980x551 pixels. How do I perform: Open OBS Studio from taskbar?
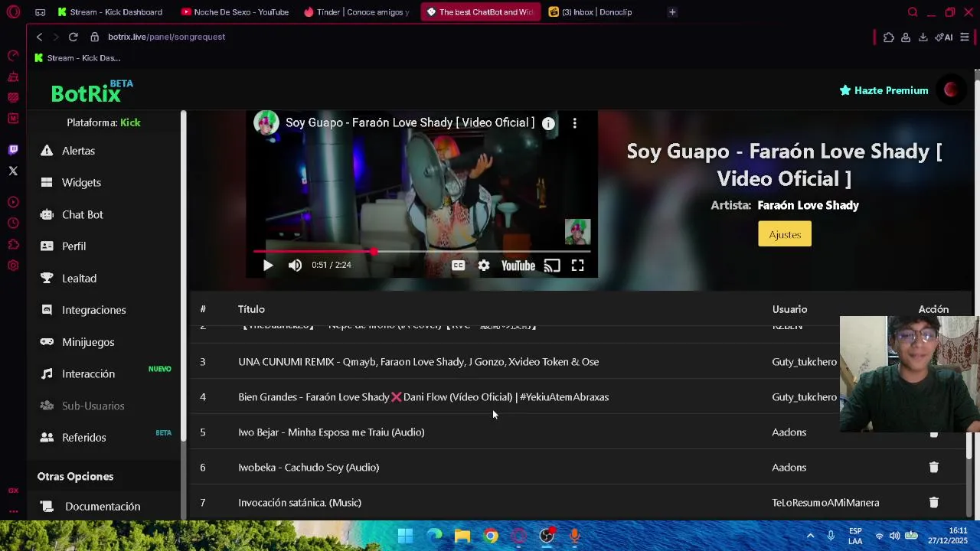pos(547,536)
